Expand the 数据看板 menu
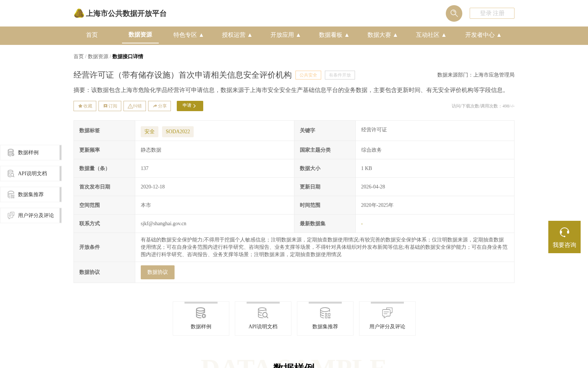 334,35
